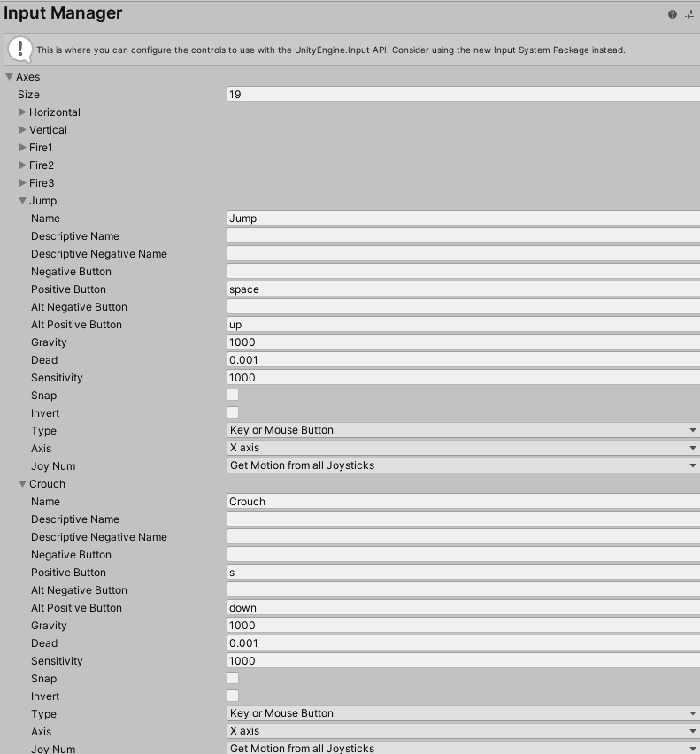700x754 pixels.
Task: Enable the Snap checkbox under Jump
Action: tap(234, 395)
